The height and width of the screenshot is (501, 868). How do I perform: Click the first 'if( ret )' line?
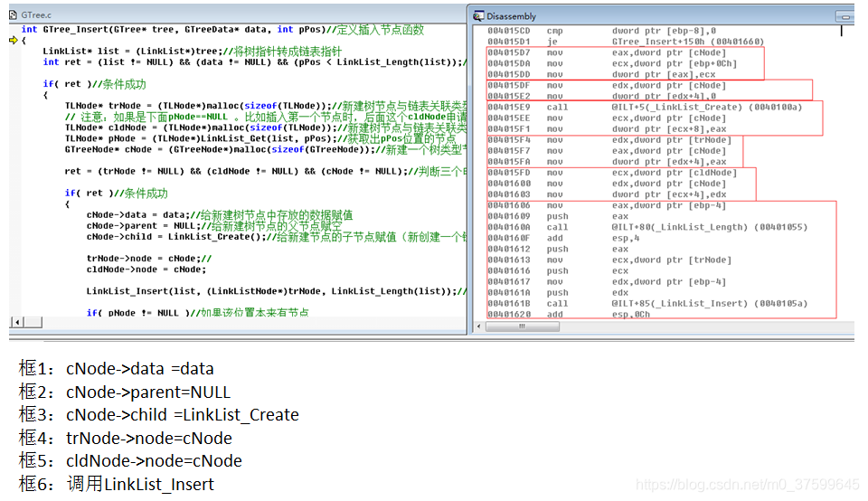point(94,84)
